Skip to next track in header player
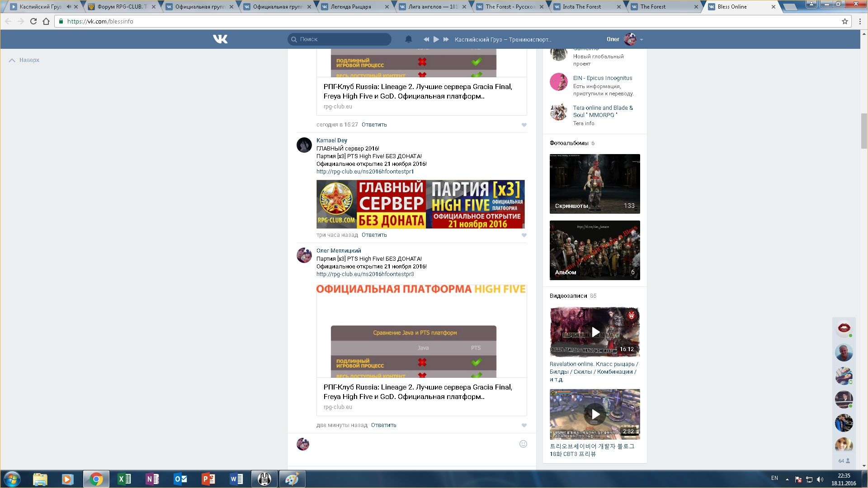Screen dimensions: 868x488 [446, 39]
